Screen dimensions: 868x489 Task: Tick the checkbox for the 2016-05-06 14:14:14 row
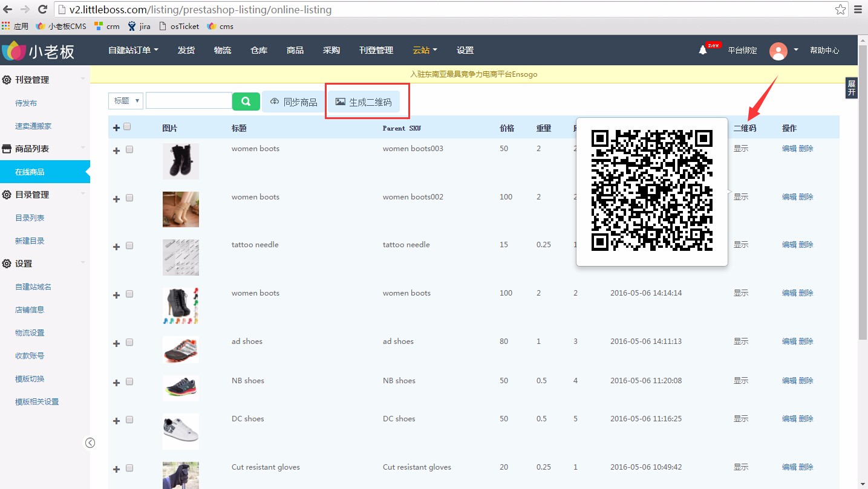coord(129,294)
